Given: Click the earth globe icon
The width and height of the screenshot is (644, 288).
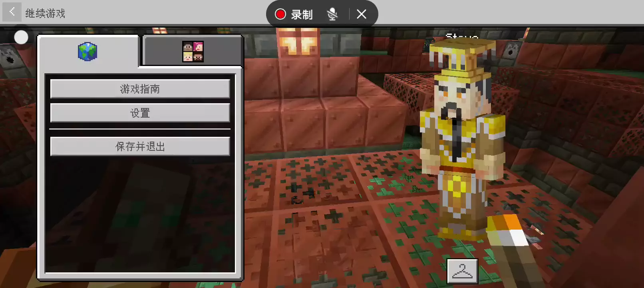Looking at the screenshot, I should point(87,52).
